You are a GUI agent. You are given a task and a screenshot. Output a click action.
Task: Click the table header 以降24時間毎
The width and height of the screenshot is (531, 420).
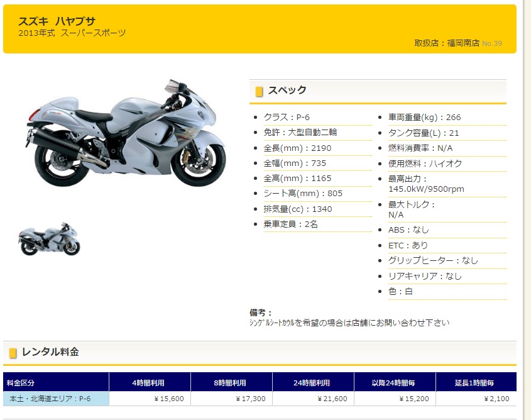pyautogui.click(x=393, y=383)
